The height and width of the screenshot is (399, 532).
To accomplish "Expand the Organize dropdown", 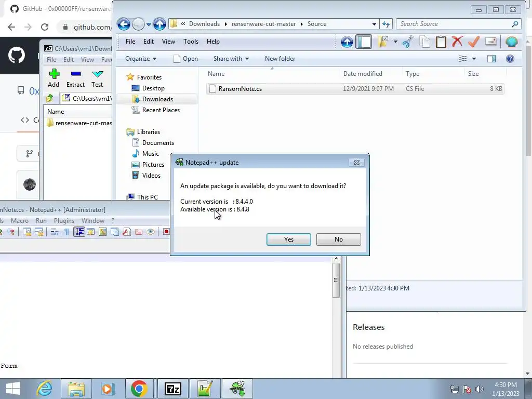I will click(141, 59).
